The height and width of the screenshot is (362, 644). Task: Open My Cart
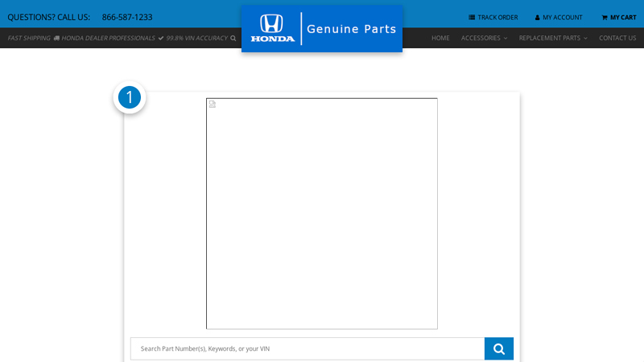pos(619,17)
